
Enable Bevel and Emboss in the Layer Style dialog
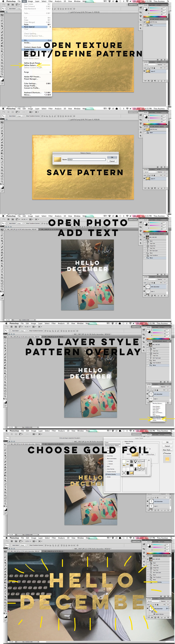106,458
